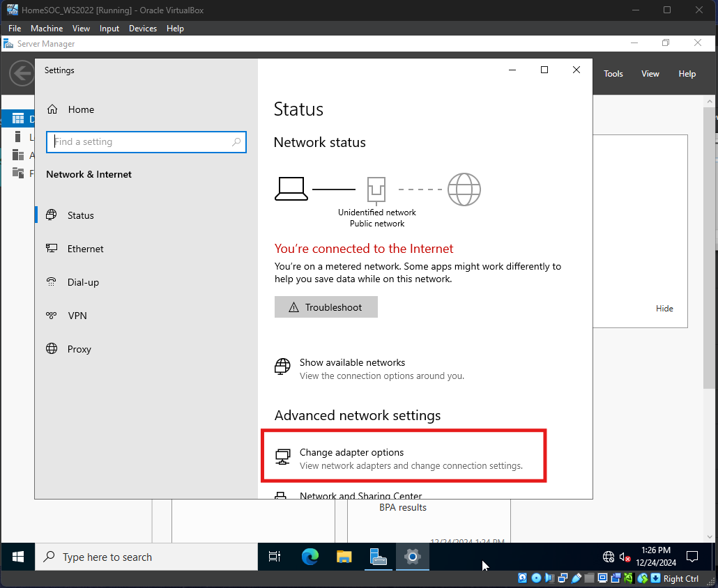Click the Troubleshoot button
The width and height of the screenshot is (718, 588).
click(326, 307)
